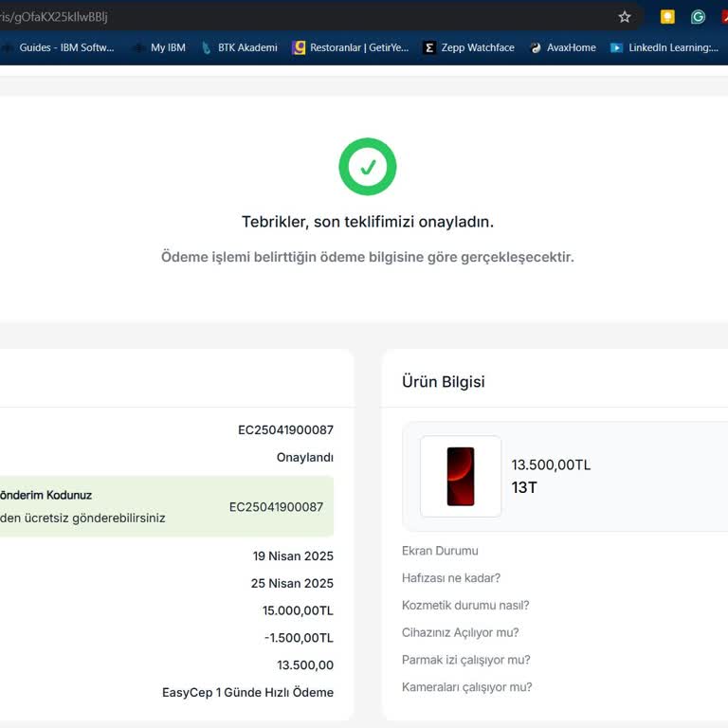Screen dimensions: 728x728
Task: Click 'EasyCep 1 Günde Hızlı Ödeme' text
Action: click(x=248, y=693)
